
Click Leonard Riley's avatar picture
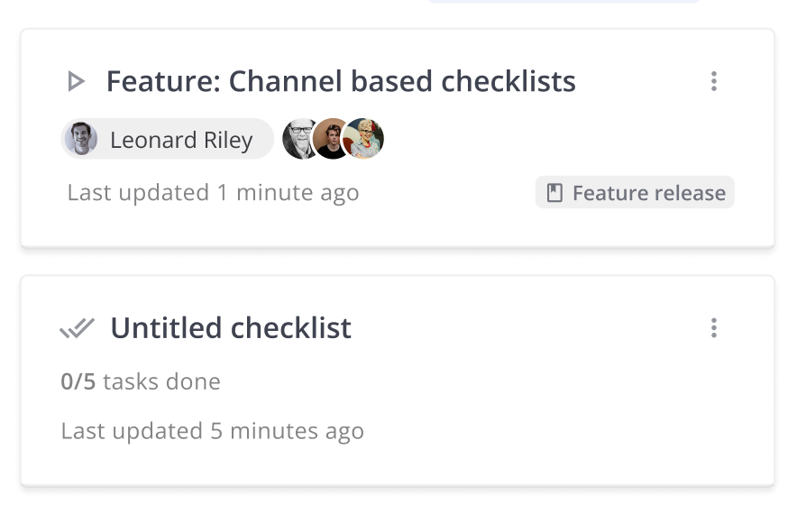tap(80, 139)
